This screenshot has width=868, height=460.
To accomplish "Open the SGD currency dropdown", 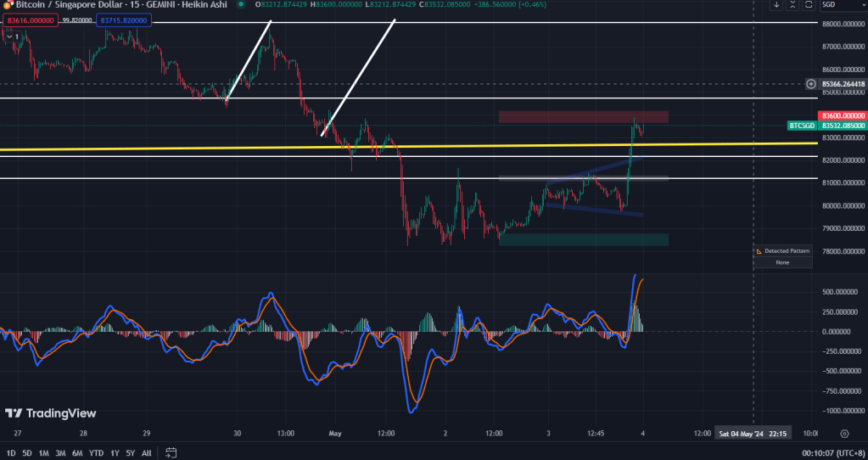I will coord(841,5).
